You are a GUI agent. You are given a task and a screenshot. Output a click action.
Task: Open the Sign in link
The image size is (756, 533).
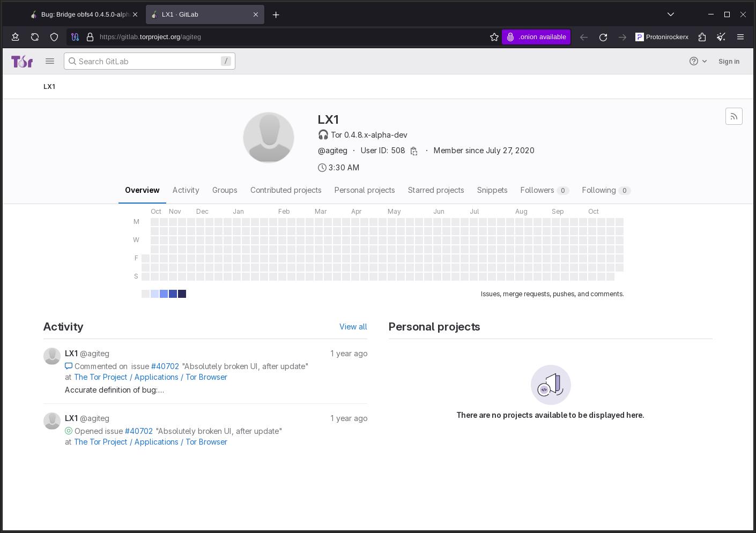tap(729, 62)
